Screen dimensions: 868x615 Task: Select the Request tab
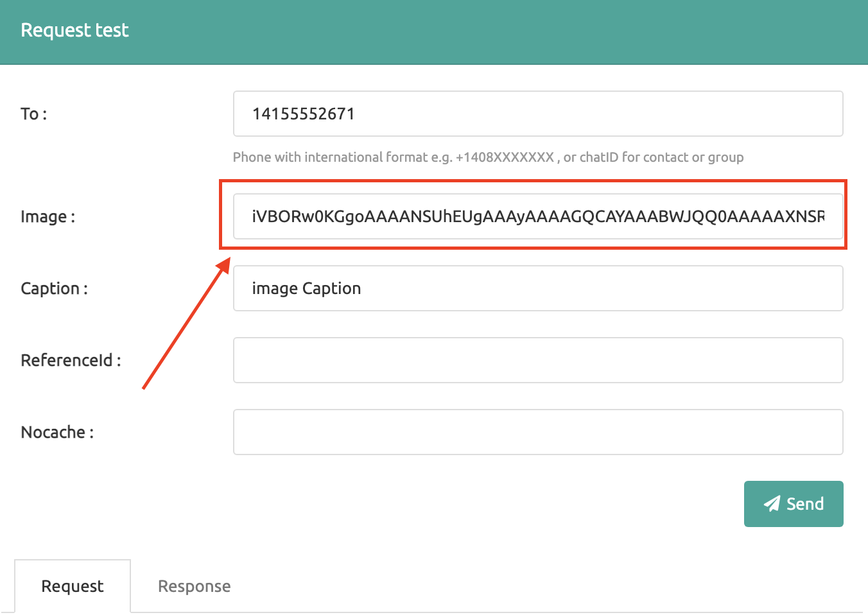[x=73, y=586]
